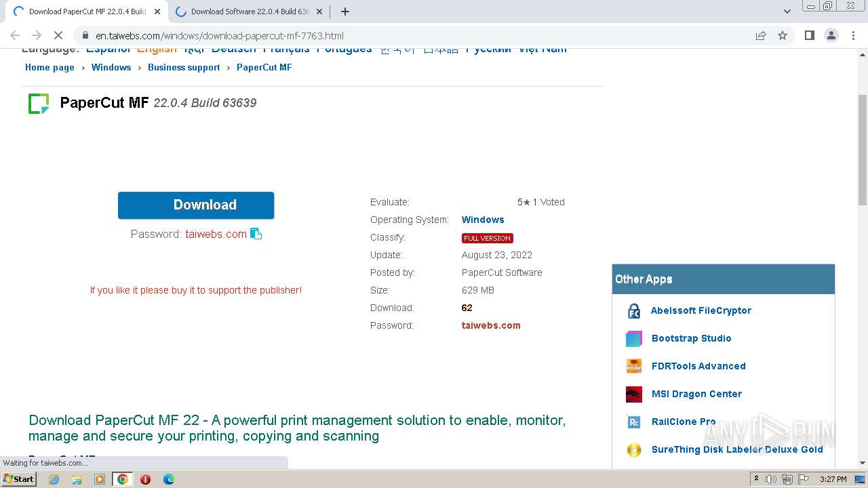The image size is (868, 488).
Task: Copy password using the clipboard icon
Action: click(x=256, y=234)
